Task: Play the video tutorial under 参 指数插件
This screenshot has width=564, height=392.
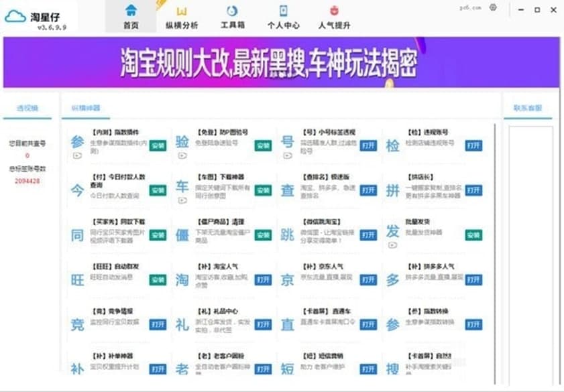Action: pos(77,155)
